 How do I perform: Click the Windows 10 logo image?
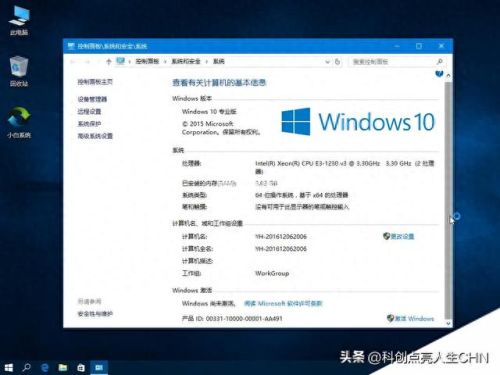point(358,122)
